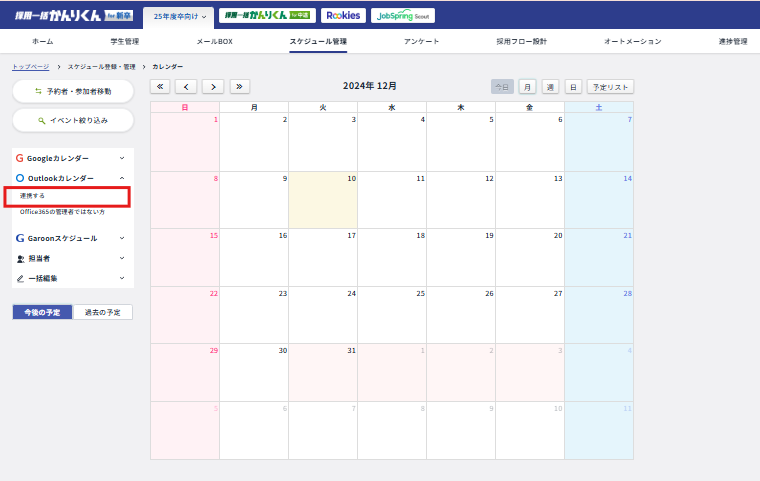760x481 pixels.
Task: Select the December 10 calendar cell
Action: click(322, 198)
